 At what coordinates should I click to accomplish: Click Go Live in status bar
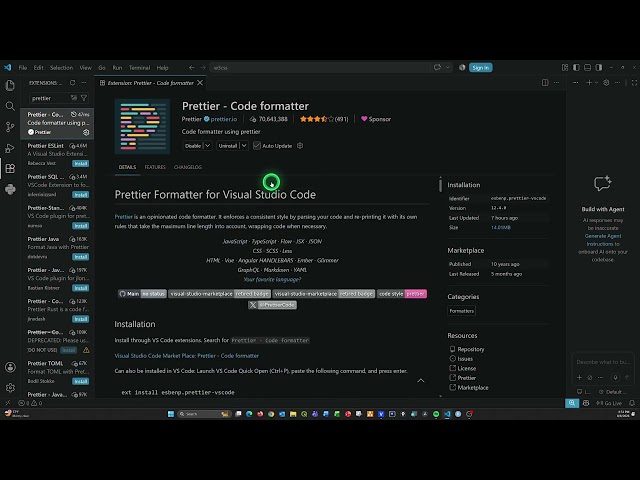(609, 403)
